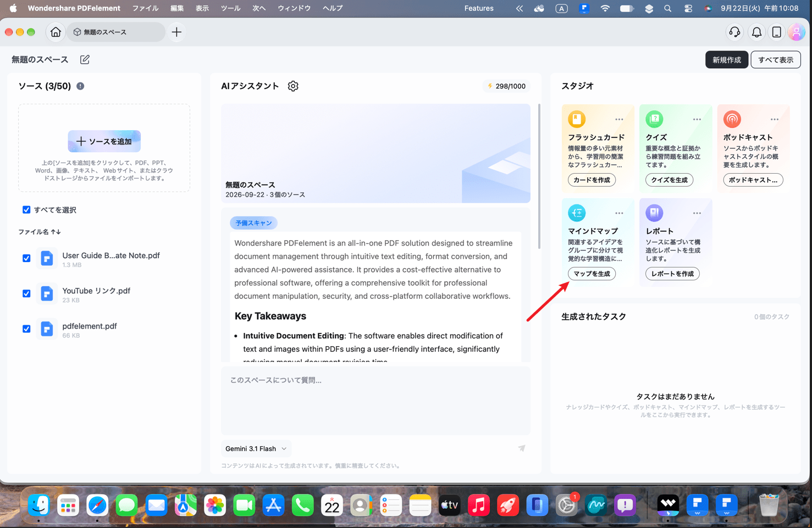This screenshot has width=812, height=528.
Task: Open more options on クイズ card
Action: tap(697, 119)
